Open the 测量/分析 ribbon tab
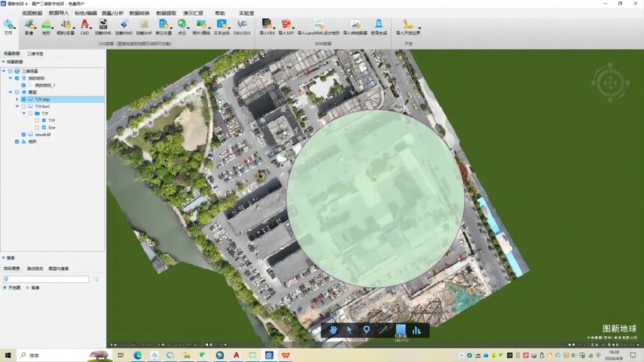 pos(112,13)
